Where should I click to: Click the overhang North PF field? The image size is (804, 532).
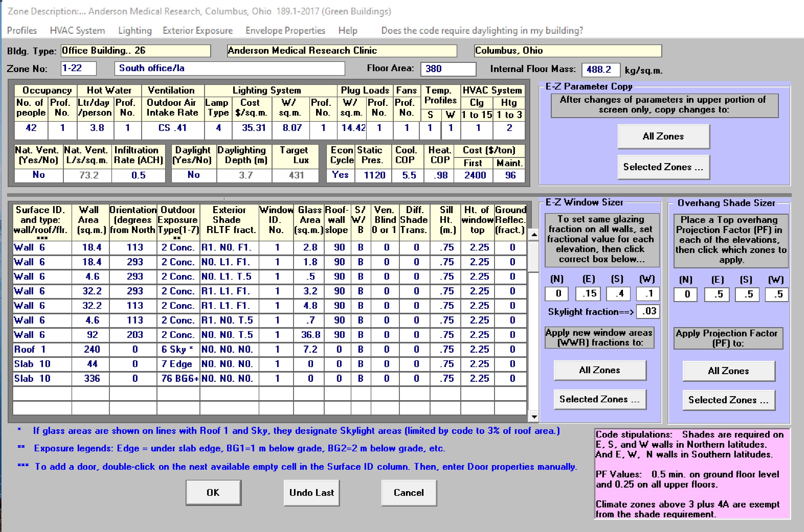click(x=686, y=294)
